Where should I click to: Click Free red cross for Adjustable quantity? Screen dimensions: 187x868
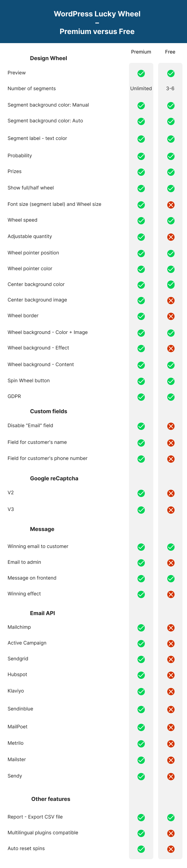[x=171, y=237]
